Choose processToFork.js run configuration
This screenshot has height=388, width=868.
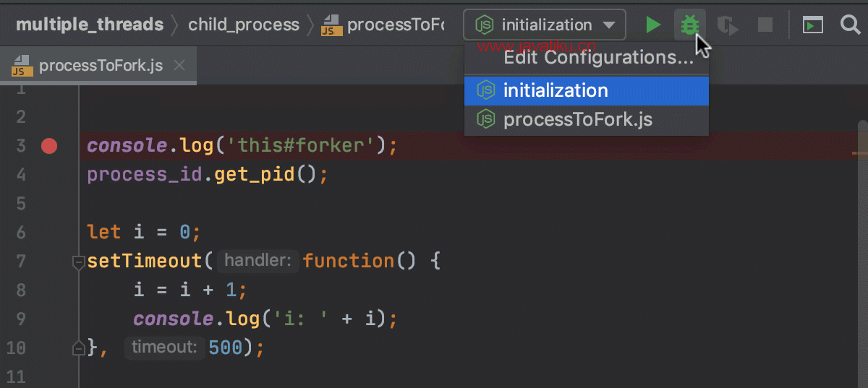point(587,119)
